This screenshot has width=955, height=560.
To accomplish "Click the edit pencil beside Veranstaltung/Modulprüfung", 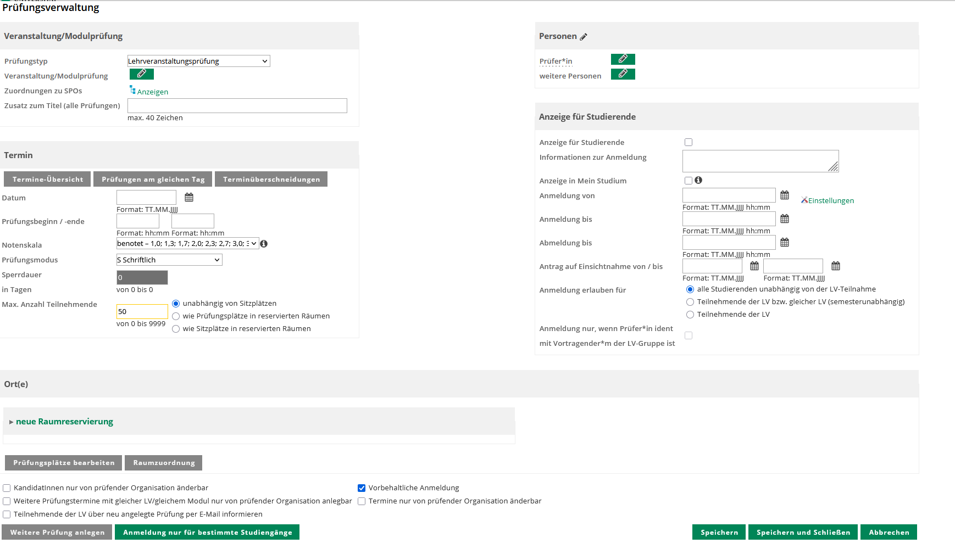I will click(141, 74).
